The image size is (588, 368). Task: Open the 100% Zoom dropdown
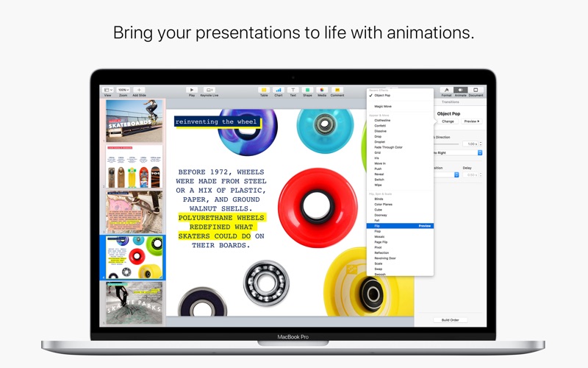click(123, 90)
